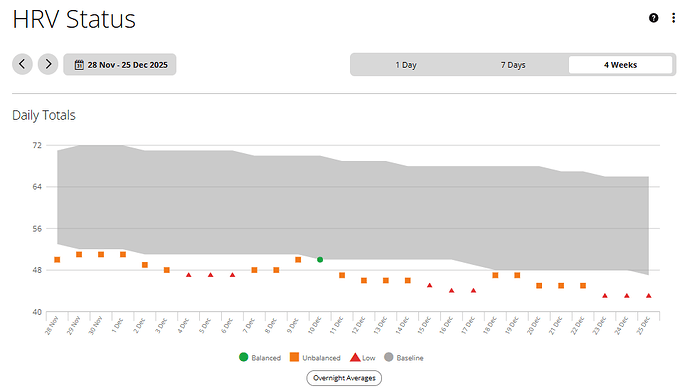
Task: Toggle the Baseline legend item
Action: click(x=404, y=357)
